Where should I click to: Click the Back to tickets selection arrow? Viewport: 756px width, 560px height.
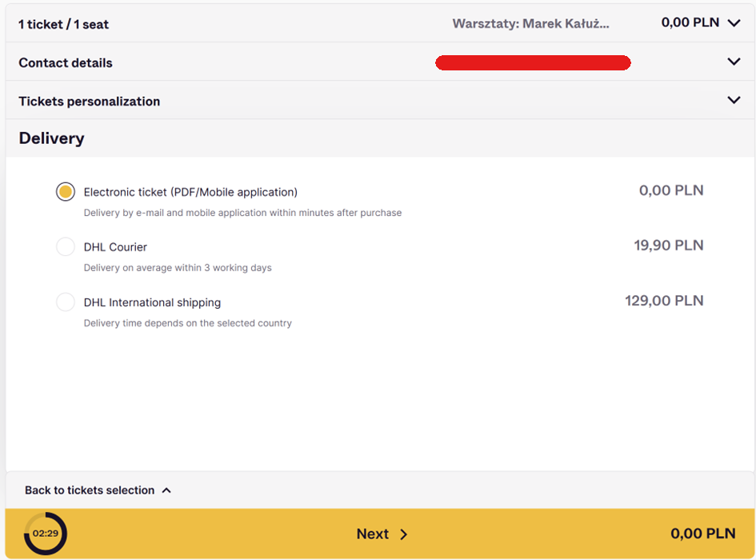point(166,490)
